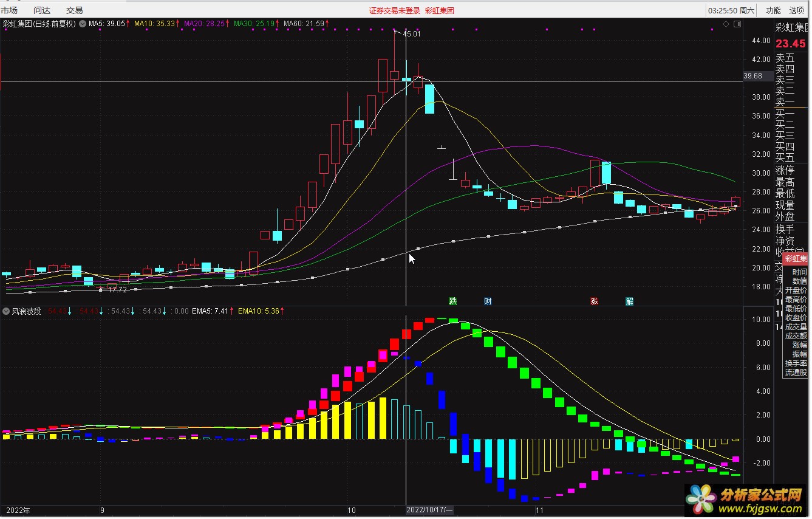Click the 成交额 row in tooltip
The width and height of the screenshot is (812, 519).
(x=796, y=336)
